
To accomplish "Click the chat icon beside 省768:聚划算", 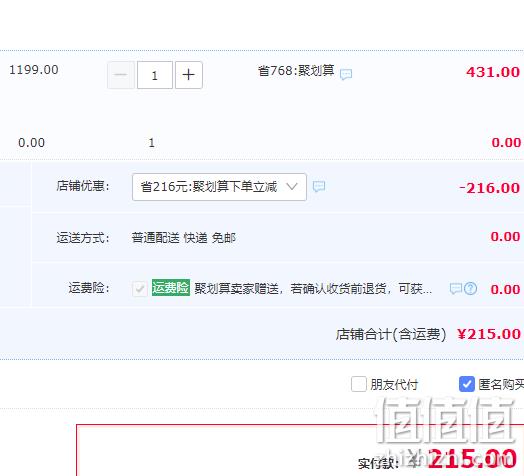I will pos(346,74).
